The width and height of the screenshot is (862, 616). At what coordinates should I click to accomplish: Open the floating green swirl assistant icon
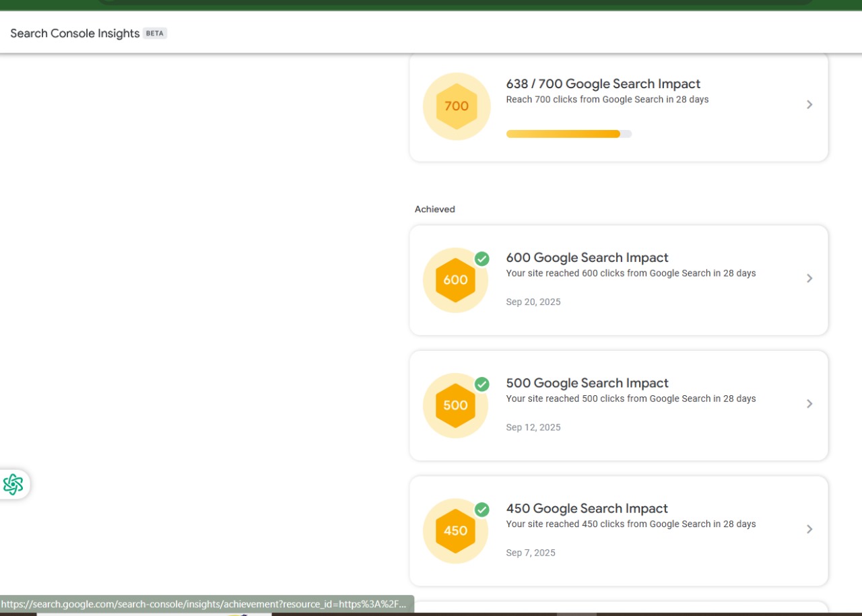point(13,485)
